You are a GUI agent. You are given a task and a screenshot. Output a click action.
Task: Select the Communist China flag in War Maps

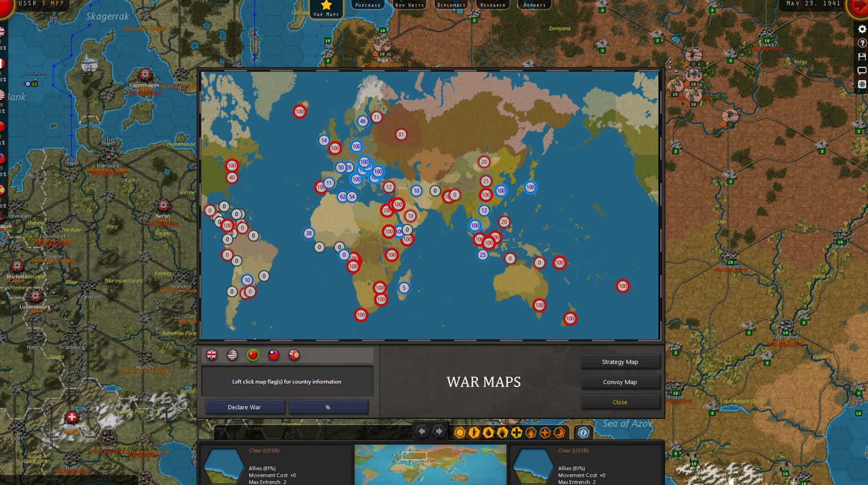[253, 355]
